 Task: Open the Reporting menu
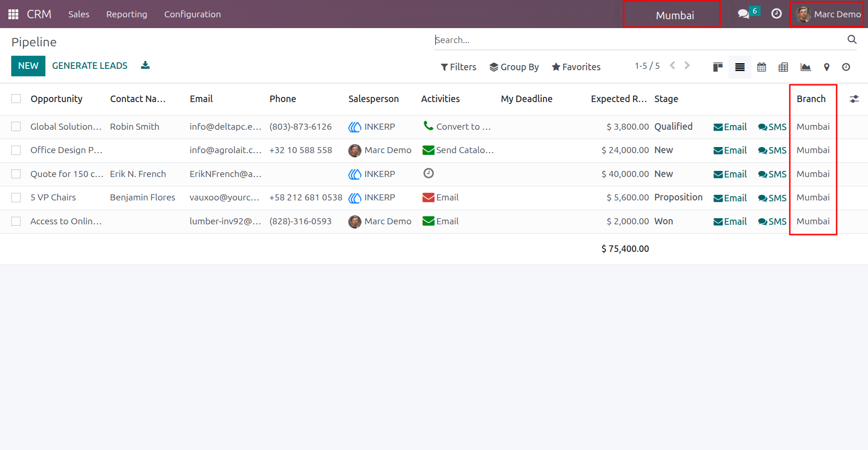pyautogui.click(x=126, y=14)
